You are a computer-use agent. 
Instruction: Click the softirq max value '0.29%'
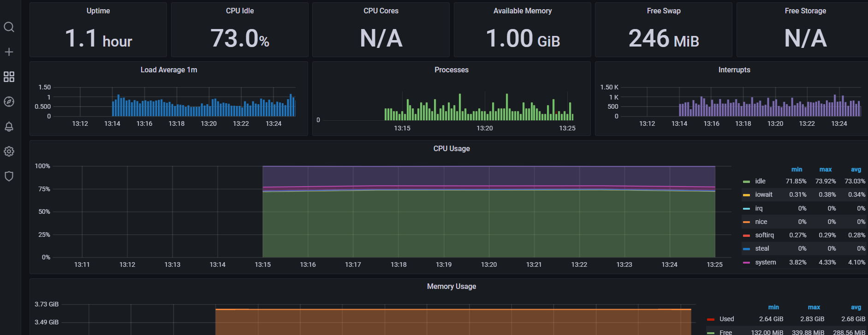(x=827, y=235)
